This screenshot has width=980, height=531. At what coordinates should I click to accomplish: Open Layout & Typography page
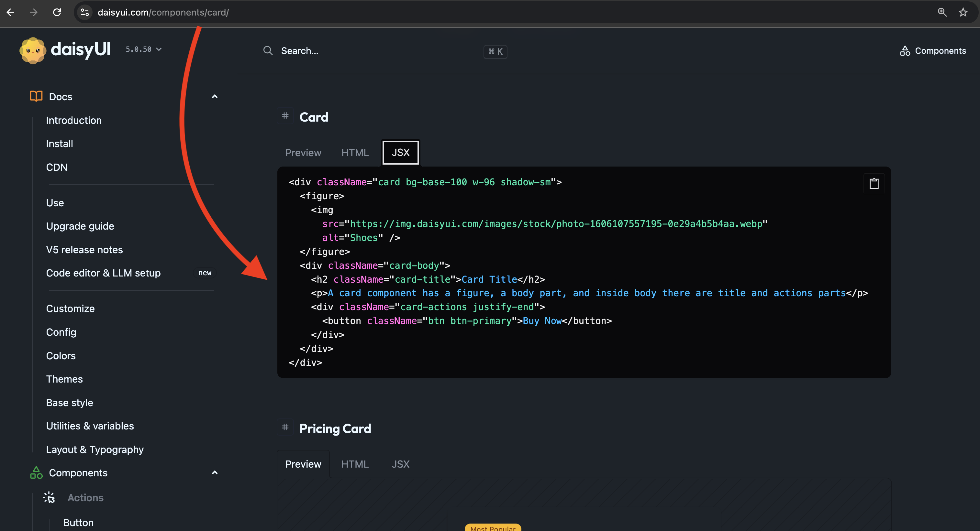pos(95,449)
